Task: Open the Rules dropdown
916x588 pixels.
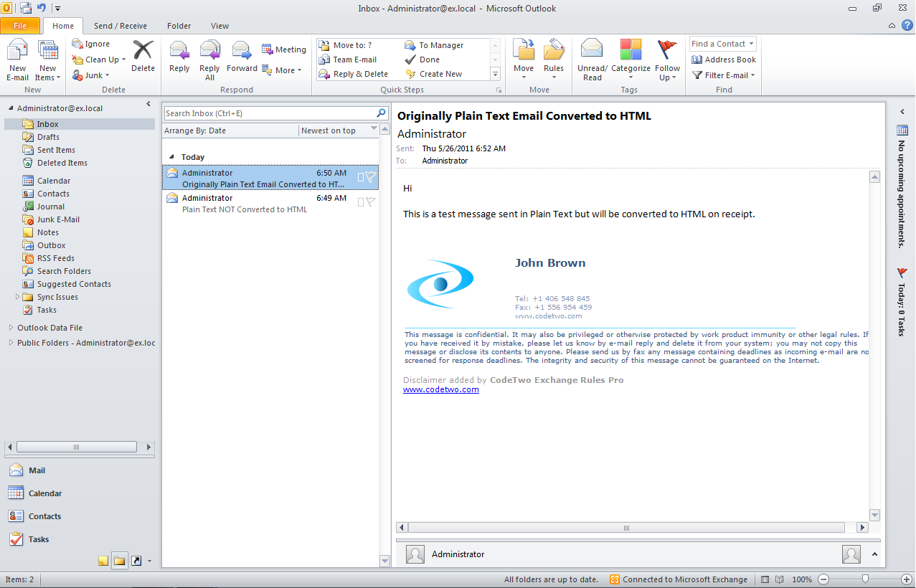Action: coord(554,61)
